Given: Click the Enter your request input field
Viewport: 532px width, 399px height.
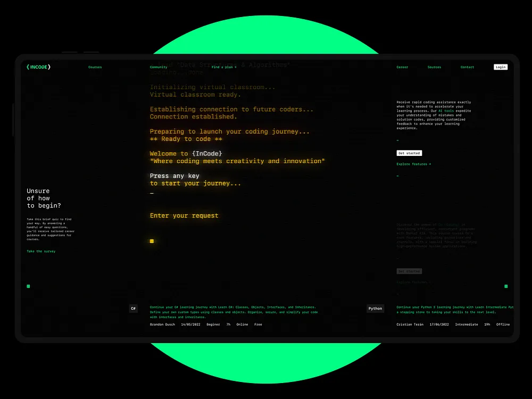Looking at the screenshot, I should coord(184,215).
